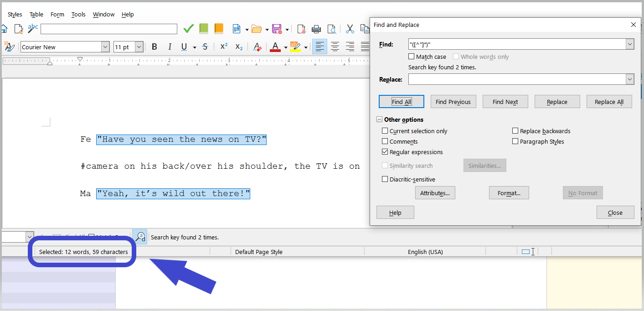Center align the paragraph
Viewport: 644px width, 311px height.
[x=335, y=47]
